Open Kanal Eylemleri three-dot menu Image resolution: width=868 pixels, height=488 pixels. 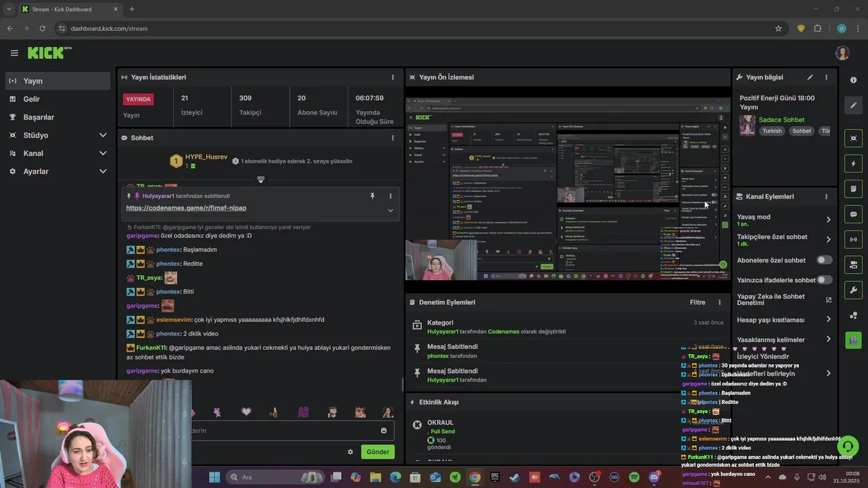point(826,197)
